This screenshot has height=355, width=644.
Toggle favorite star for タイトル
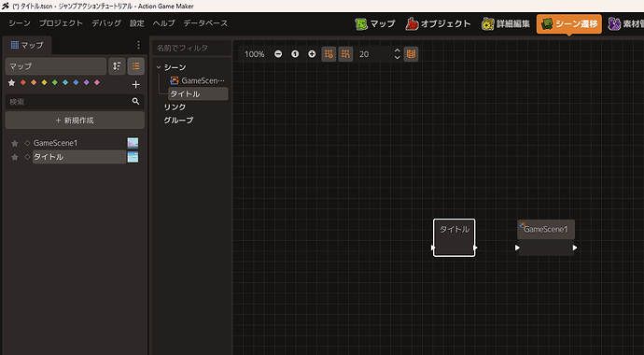pos(15,157)
